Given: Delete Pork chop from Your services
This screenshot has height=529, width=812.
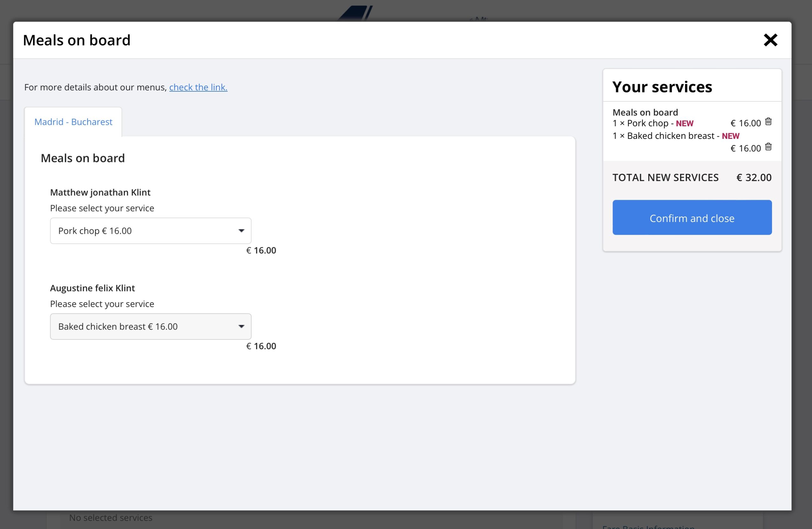Looking at the screenshot, I should (768, 121).
